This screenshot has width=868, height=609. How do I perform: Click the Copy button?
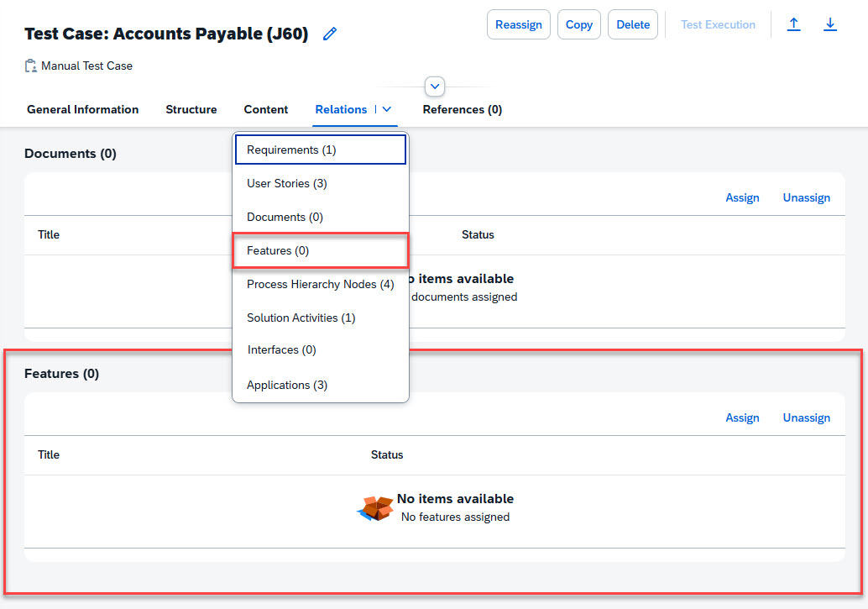click(x=579, y=24)
